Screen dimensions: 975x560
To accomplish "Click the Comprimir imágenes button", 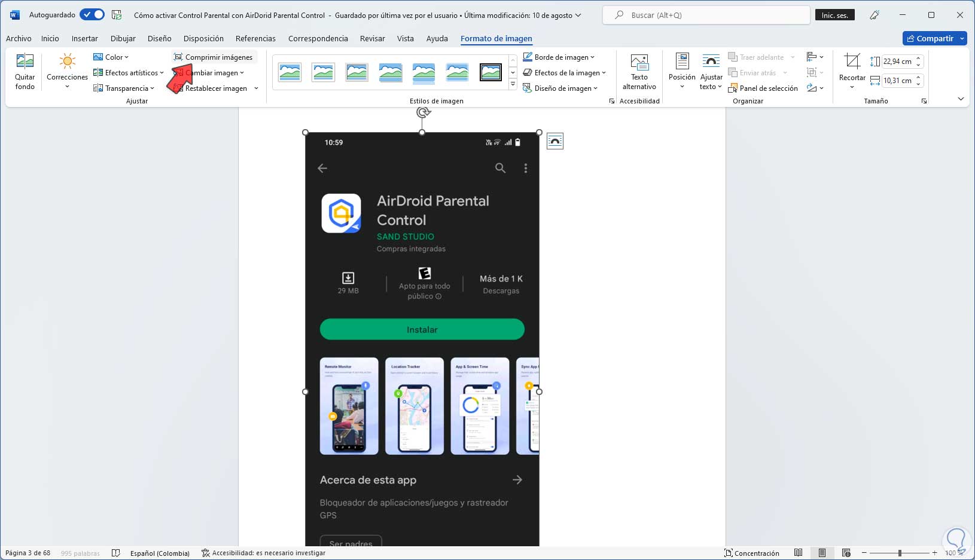I will tap(214, 57).
